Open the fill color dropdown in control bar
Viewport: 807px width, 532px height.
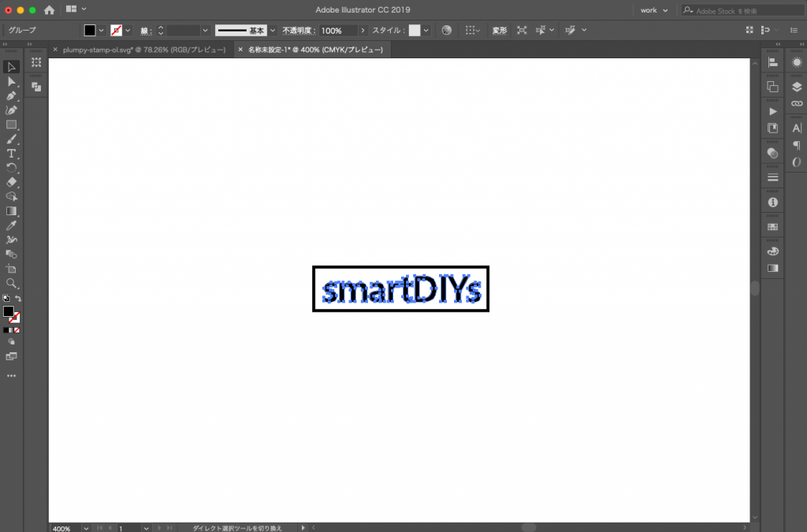(102, 31)
